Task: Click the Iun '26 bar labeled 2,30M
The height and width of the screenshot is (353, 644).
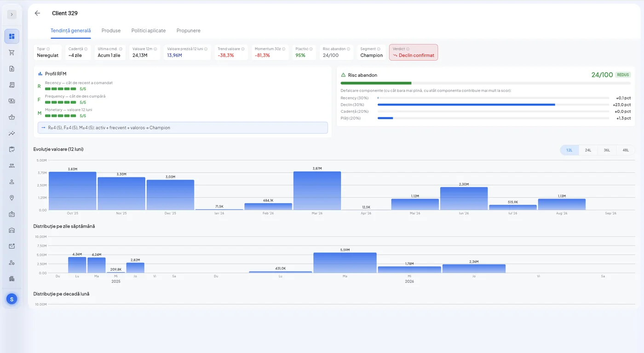Action: click(464, 198)
